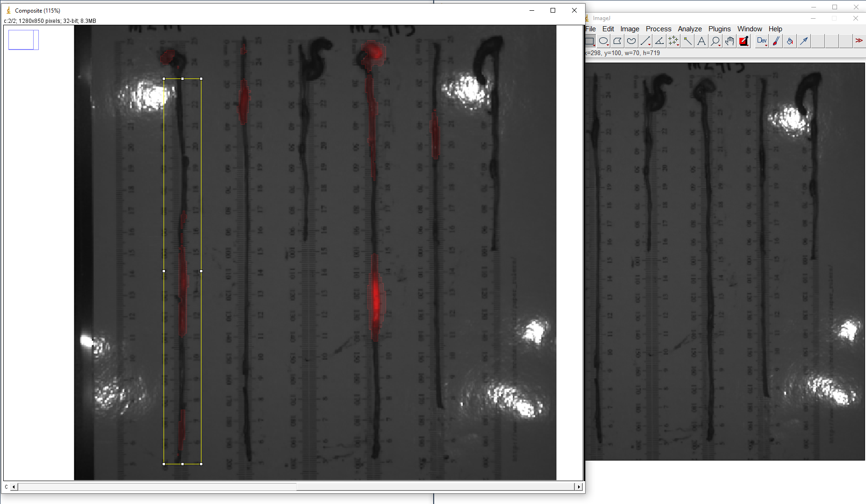Open the Analyze menu

point(689,29)
